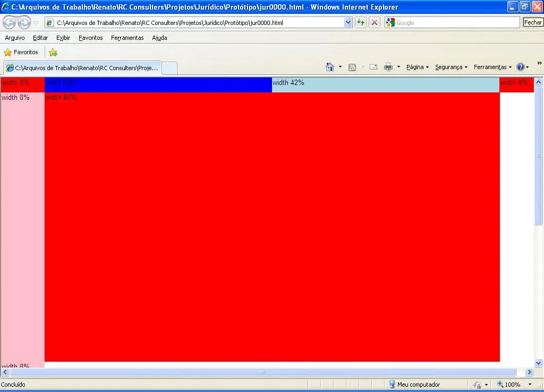Expand the Home button dropdown arrow
This screenshot has height=392, width=544.
(340, 67)
